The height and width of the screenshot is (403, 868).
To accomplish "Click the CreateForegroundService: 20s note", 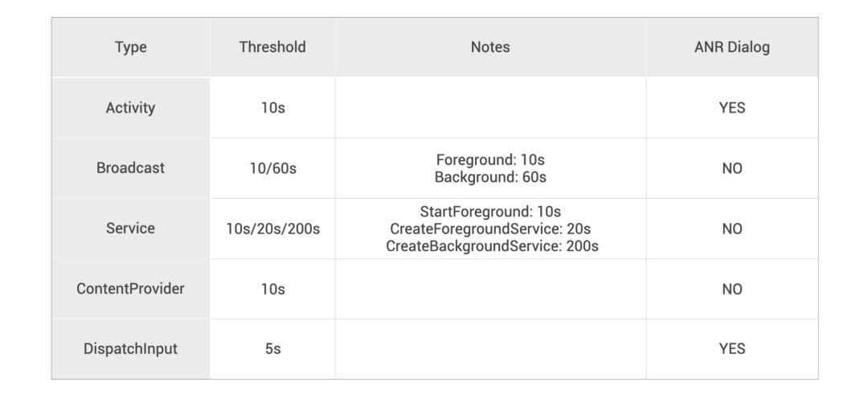I will tap(490, 228).
